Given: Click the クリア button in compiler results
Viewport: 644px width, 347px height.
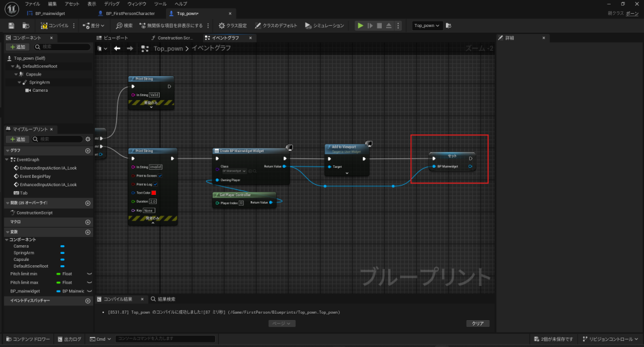Looking at the screenshot, I should (x=477, y=323).
